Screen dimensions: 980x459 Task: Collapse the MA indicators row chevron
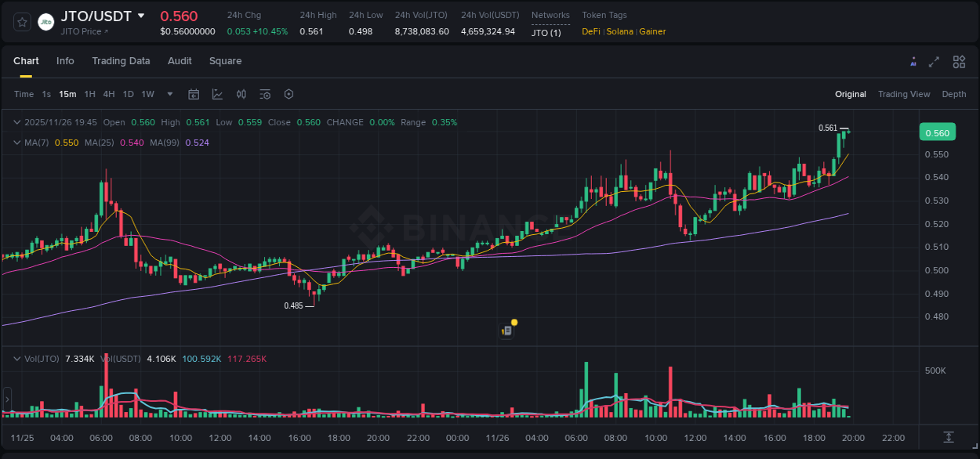tap(16, 143)
